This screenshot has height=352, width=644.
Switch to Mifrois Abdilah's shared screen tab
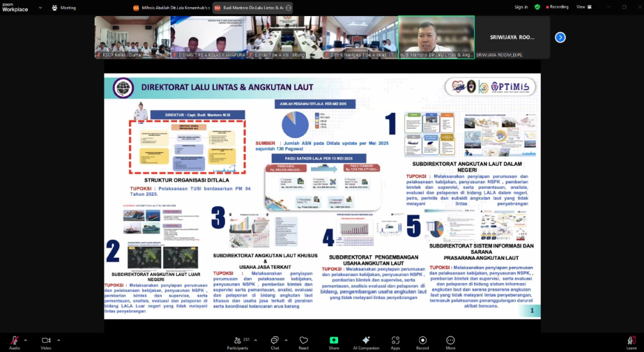point(172,8)
